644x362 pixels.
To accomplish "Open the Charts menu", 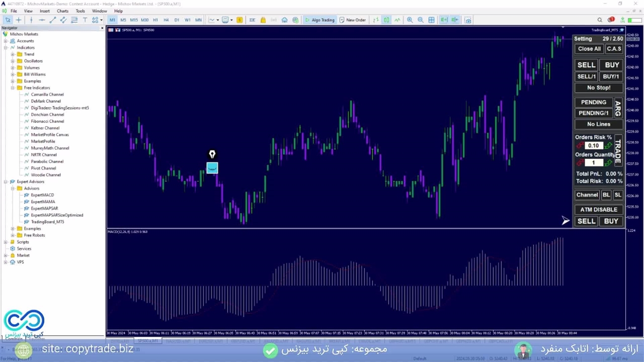I will (x=62, y=11).
